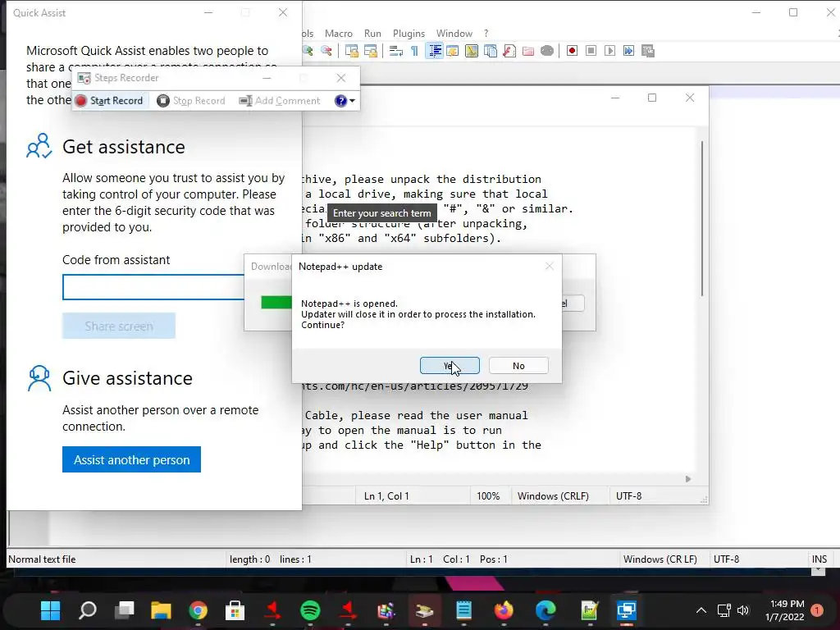Click the gray Monitoring eye icon
Image resolution: width=840 pixels, height=630 pixels.
pos(547,51)
